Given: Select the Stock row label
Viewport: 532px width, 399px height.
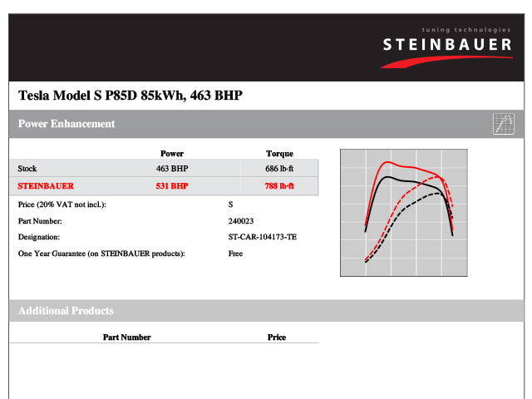Looking at the screenshot, I should [27, 169].
